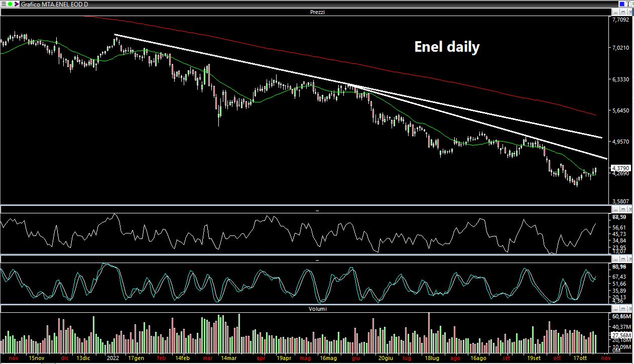
Task: Click the 17gen date label
Action: (x=137, y=358)
